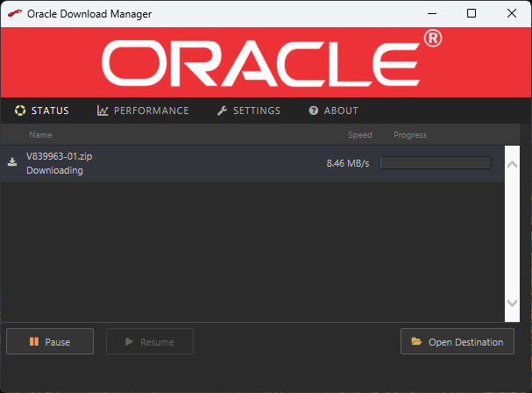The image size is (532, 393).
Task: Click the Oracle logo banner
Action: coord(266,62)
